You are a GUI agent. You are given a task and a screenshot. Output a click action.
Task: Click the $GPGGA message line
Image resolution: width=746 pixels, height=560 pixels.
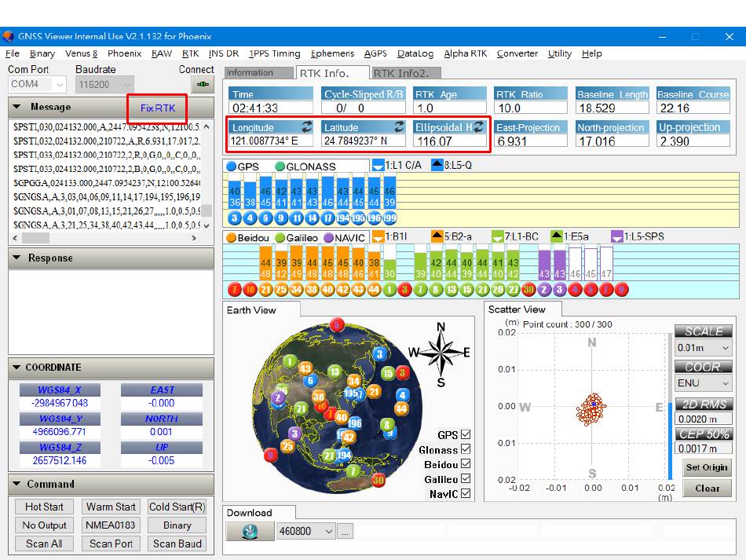pyautogui.click(x=107, y=183)
